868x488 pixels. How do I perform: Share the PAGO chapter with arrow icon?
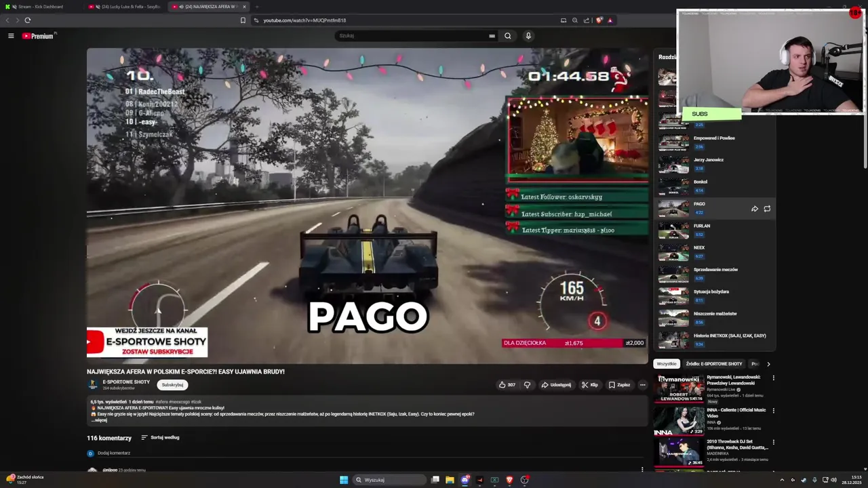[x=755, y=209]
